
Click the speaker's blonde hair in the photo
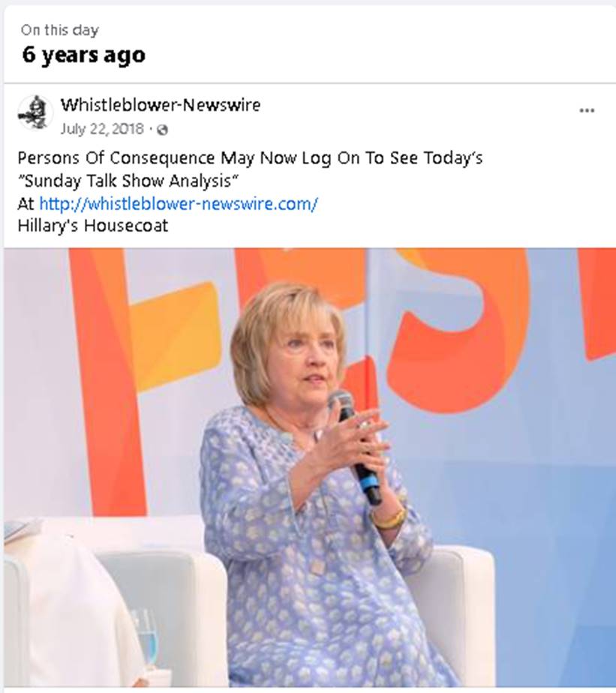click(263, 330)
